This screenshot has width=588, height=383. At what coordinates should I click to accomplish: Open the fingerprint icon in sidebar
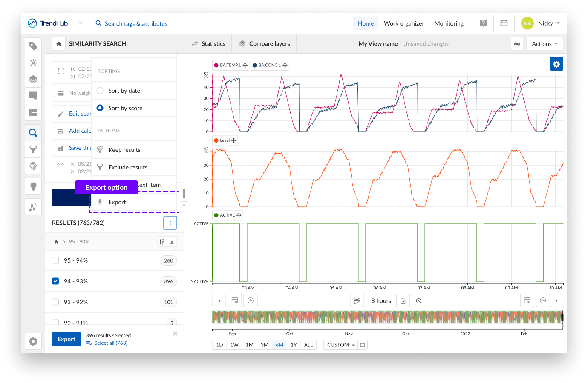point(33,166)
